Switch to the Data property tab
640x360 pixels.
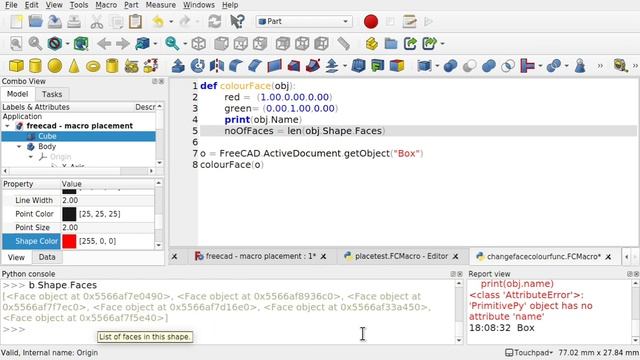pos(47,257)
